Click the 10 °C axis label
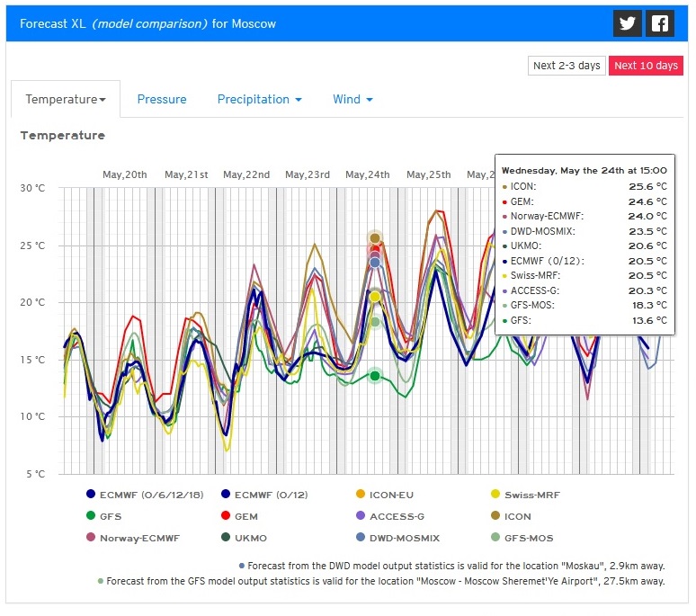The width and height of the screenshot is (696, 616). click(32, 416)
